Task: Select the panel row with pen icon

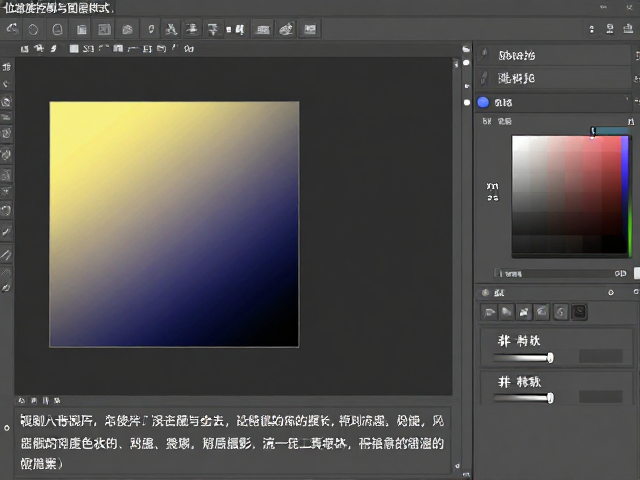Action: (554, 78)
